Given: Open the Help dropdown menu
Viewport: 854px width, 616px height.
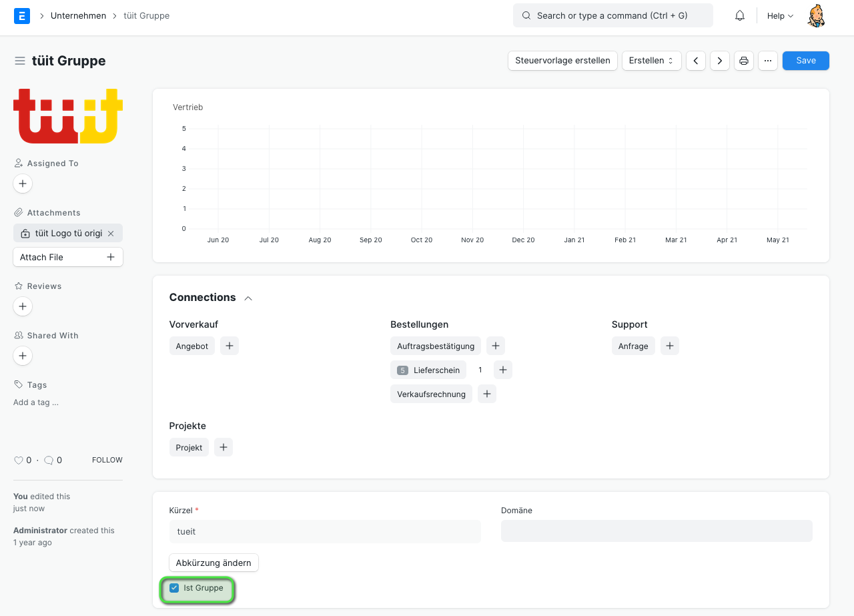Looking at the screenshot, I should pyautogui.click(x=780, y=16).
